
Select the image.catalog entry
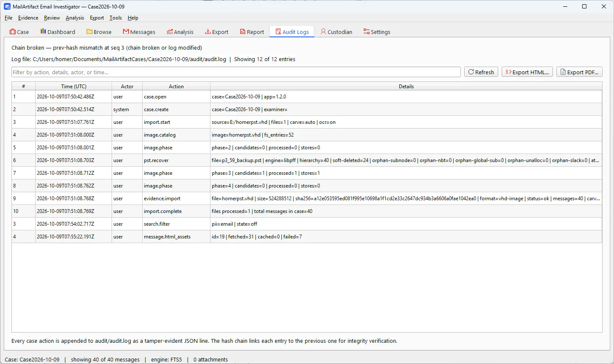click(307, 135)
